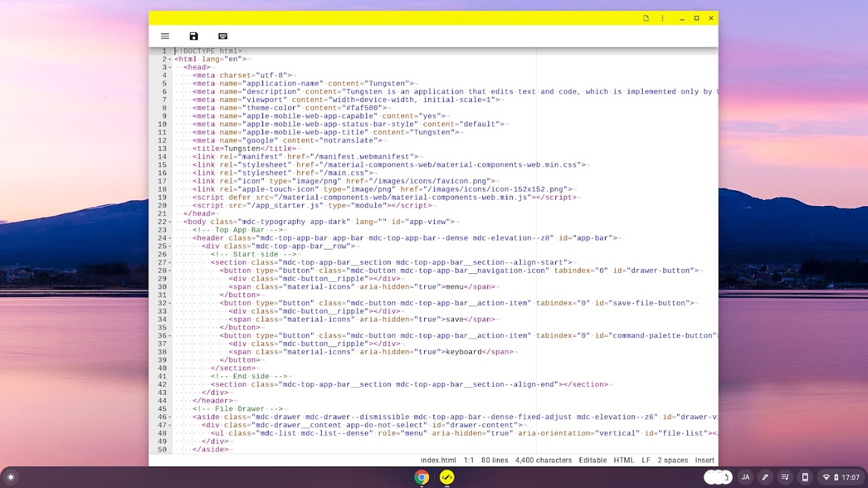Fold the command-palette-button block on line 36
Screen dimensions: 868x488
pos(170,335)
